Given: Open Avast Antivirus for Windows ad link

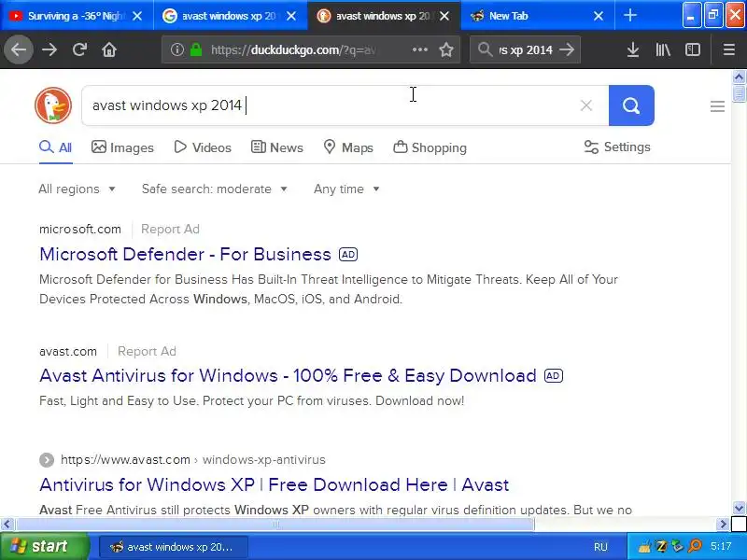Looking at the screenshot, I should tap(288, 376).
